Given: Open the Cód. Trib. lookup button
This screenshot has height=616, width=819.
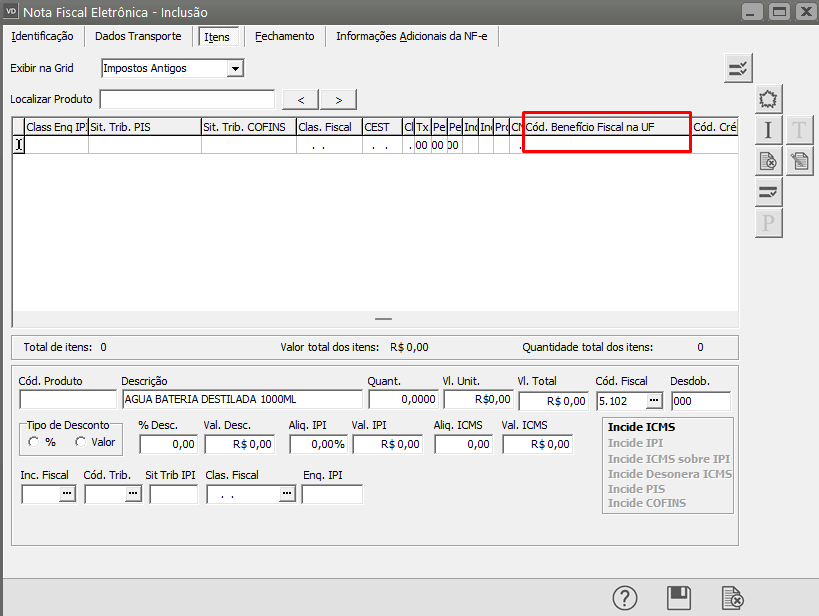Looking at the screenshot, I should (x=131, y=494).
